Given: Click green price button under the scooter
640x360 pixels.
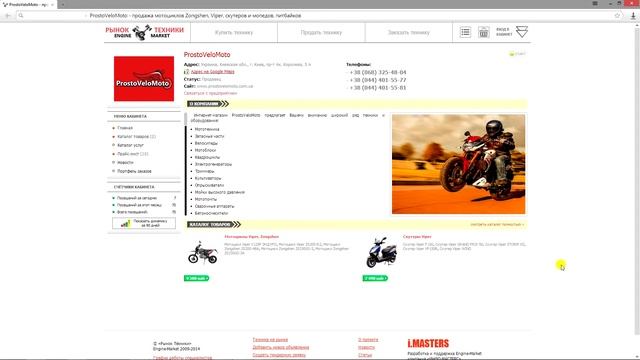Looking at the screenshot, I should click(x=375, y=278).
